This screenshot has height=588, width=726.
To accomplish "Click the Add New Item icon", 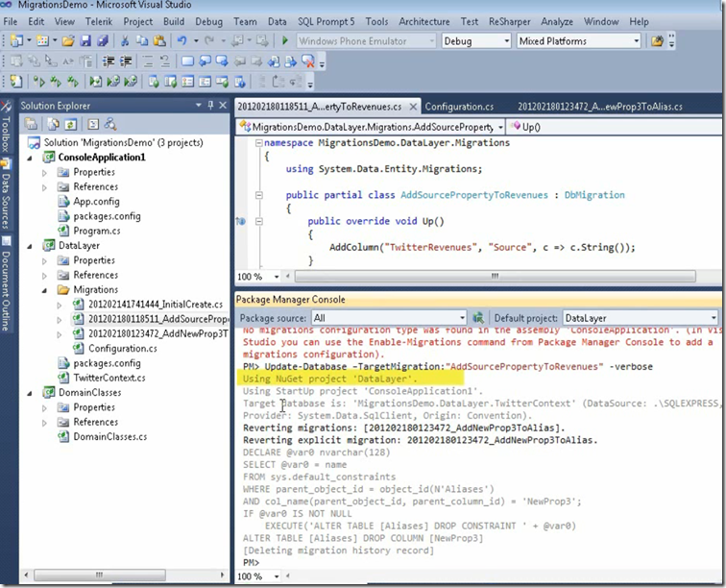I will (42, 40).
